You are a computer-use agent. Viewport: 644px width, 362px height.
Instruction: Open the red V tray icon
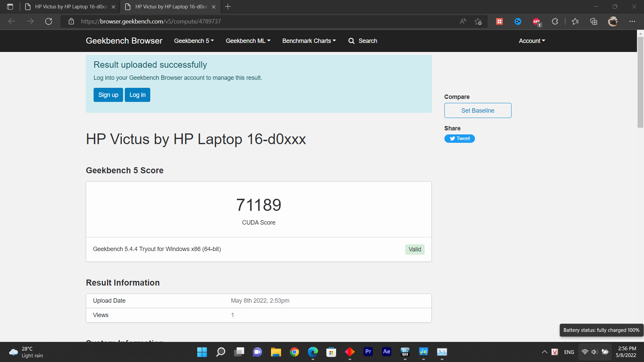tap(555, 352)
